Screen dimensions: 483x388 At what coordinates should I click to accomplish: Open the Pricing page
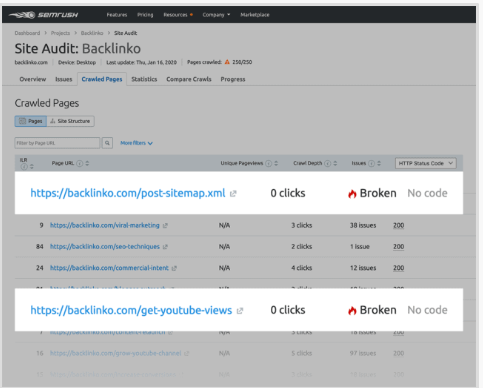(145, 15)
